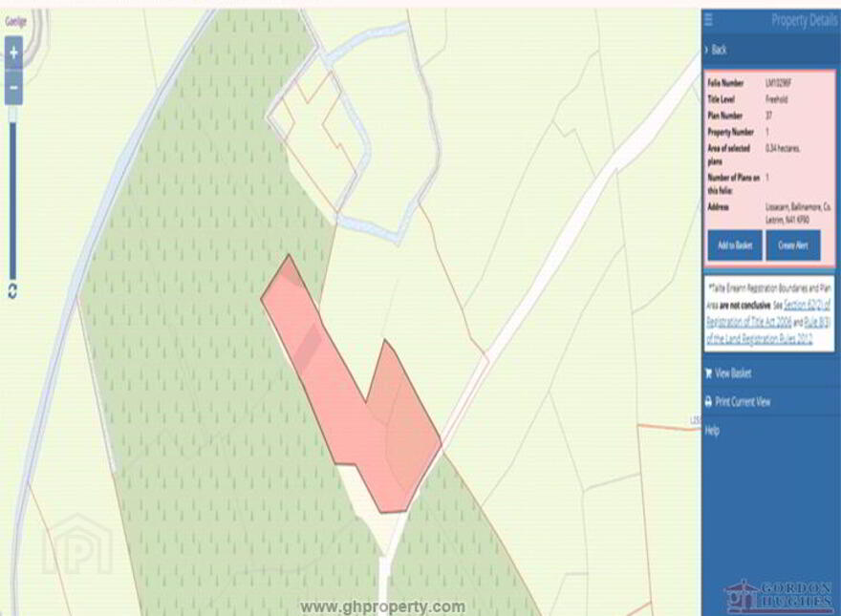The width and height of the screenshot is (841, 616).
Task: Open the Help menu entry
Action: click(x=712, y=430)
